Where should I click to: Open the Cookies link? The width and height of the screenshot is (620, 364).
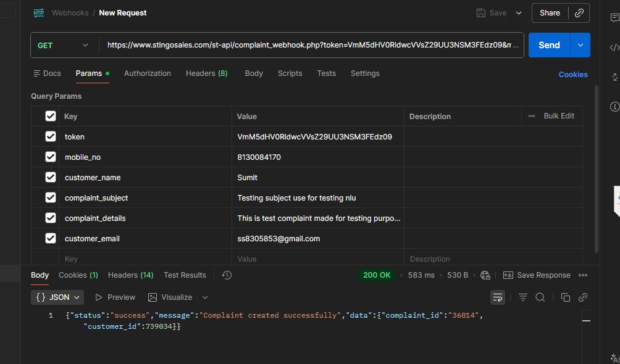pyautogui.click(x=572, y=75)
